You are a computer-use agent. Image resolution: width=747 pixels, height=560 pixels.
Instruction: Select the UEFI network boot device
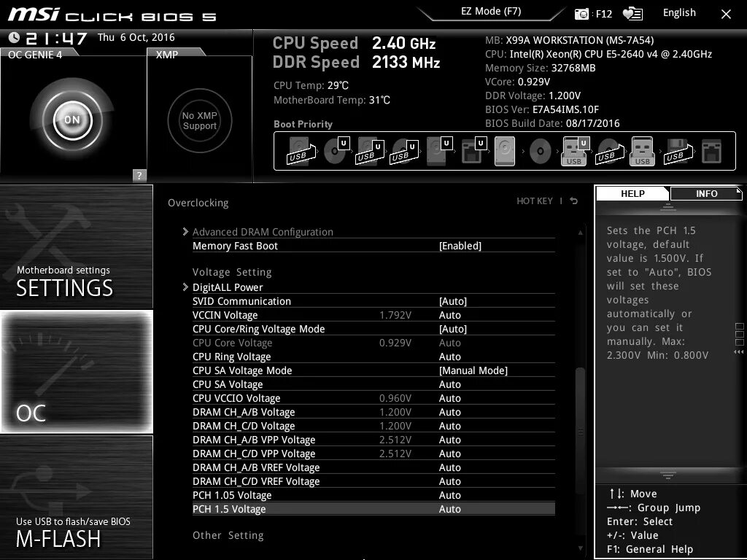(x=473, y=152)
